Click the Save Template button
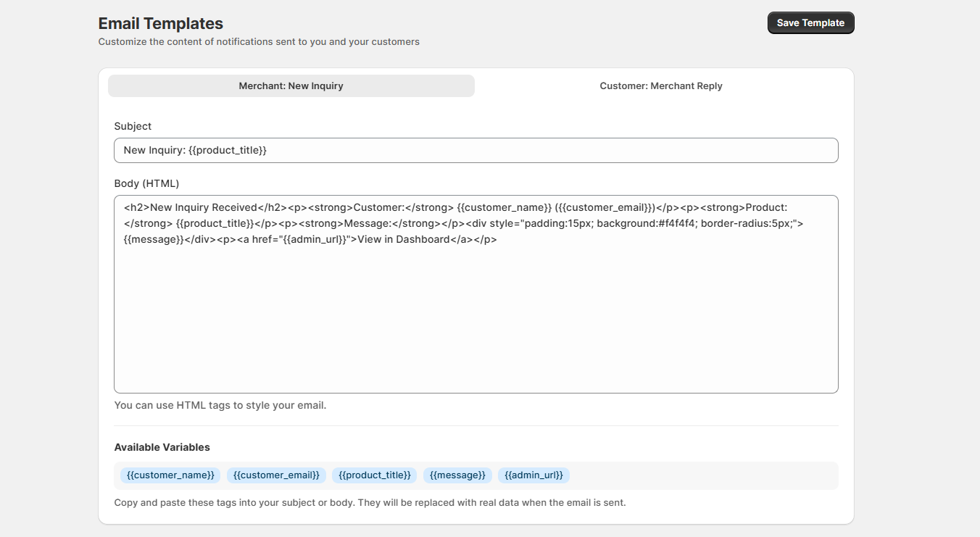This screenshot has width=980, height=537. tap(810, 23)
